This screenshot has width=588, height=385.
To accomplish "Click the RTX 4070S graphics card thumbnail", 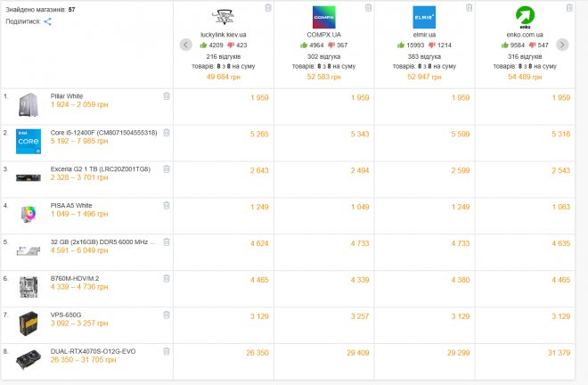I will point(28,356).
